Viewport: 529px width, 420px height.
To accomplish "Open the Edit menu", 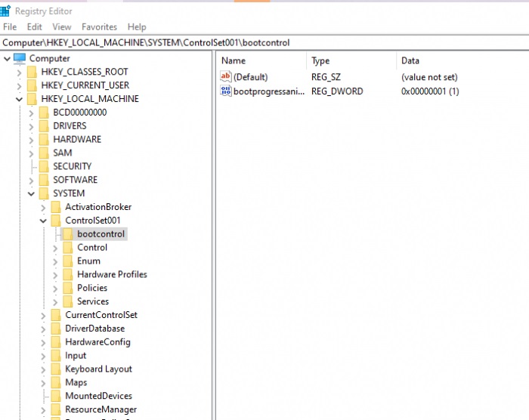I will [35, 26].
